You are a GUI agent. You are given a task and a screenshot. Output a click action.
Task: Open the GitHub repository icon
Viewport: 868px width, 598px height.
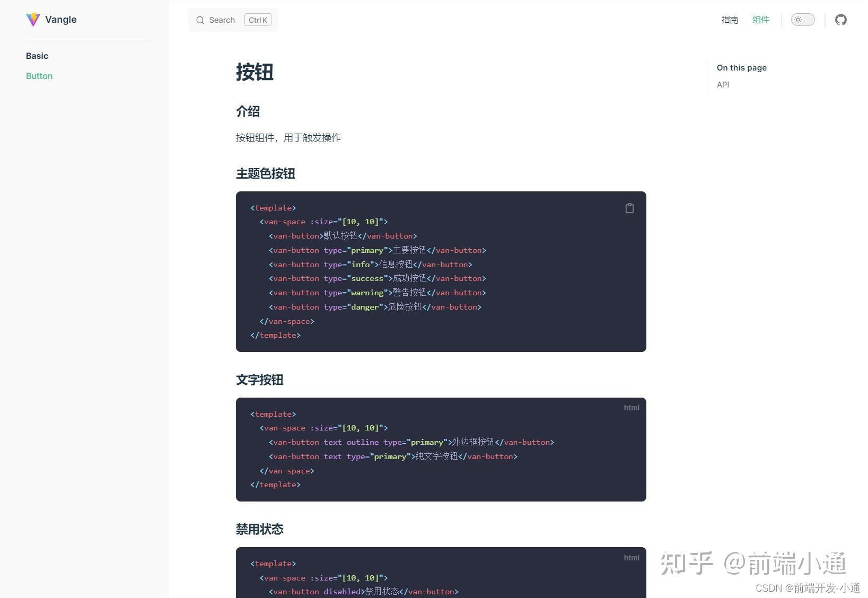(x=841, y=20)
